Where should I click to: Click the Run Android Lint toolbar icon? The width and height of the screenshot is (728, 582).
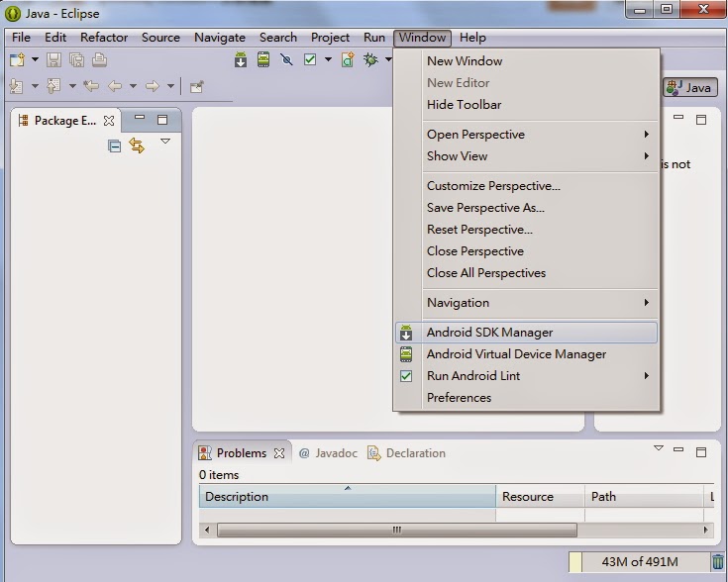[310, 59]
